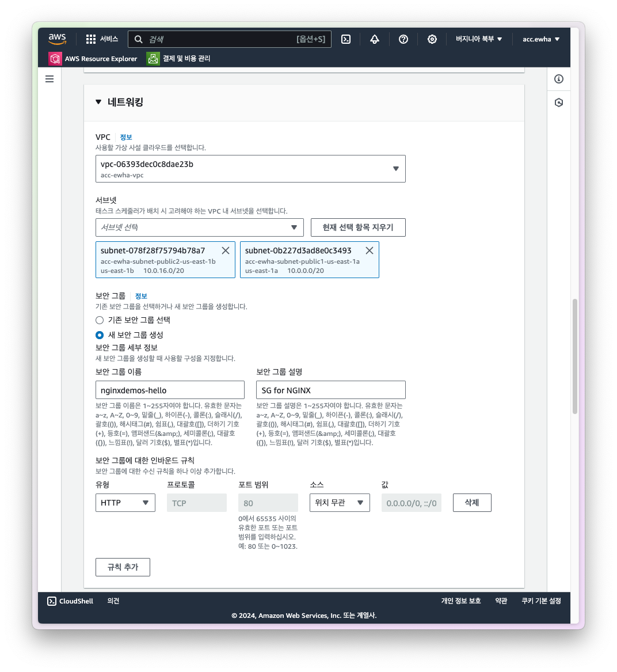Viewport: 617px width, 672px height.
Task: Select the create new security group radio
Action: 100,335
